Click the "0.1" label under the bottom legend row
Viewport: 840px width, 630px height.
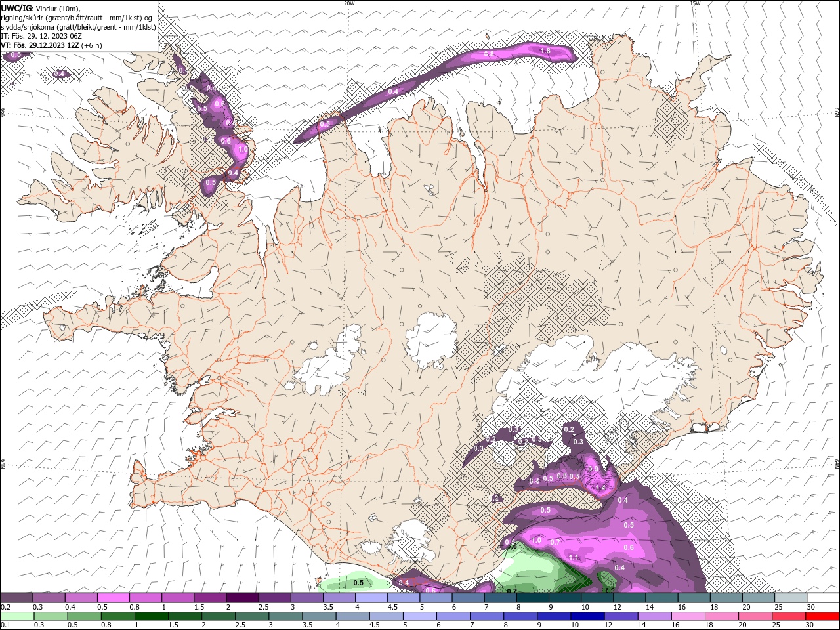tap(6, 625)
